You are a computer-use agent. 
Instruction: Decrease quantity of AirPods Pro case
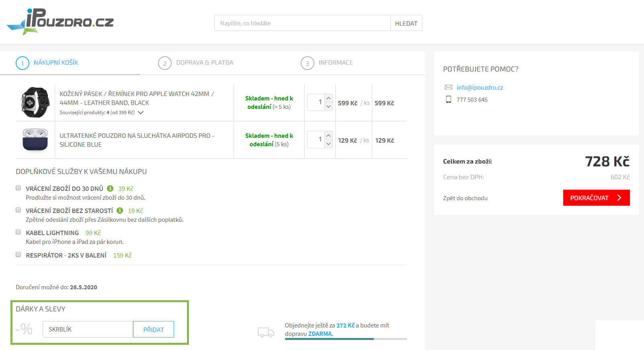(328, 144)
